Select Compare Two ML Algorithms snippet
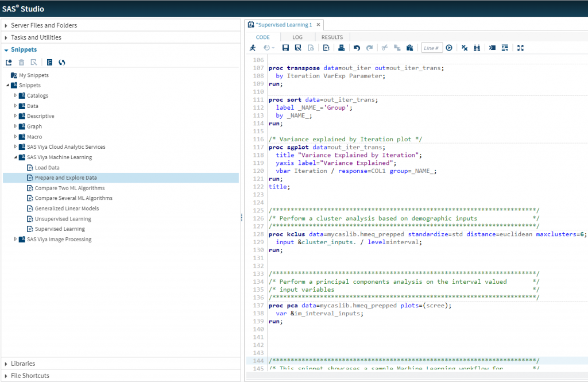Screen dimensions: 588x382 69,188
